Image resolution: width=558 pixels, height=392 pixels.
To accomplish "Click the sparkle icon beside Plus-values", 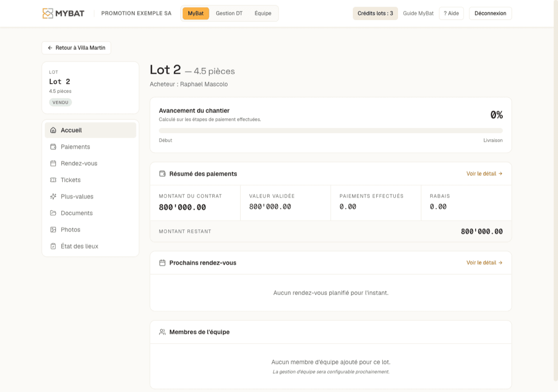I will click(x=53, y=197).
